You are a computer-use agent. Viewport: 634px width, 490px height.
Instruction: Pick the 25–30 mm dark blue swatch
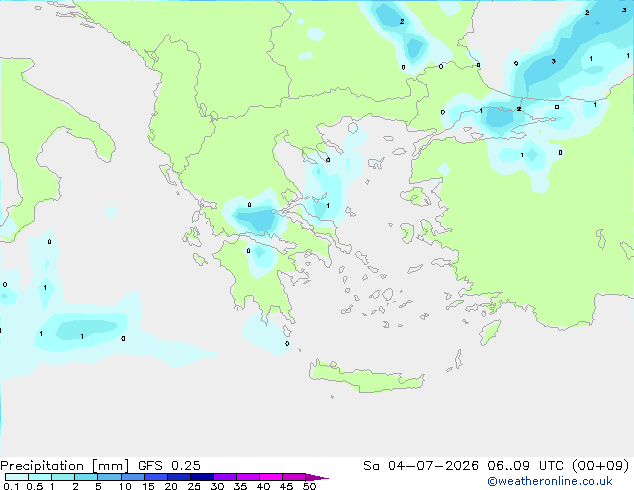click(201, 477)
